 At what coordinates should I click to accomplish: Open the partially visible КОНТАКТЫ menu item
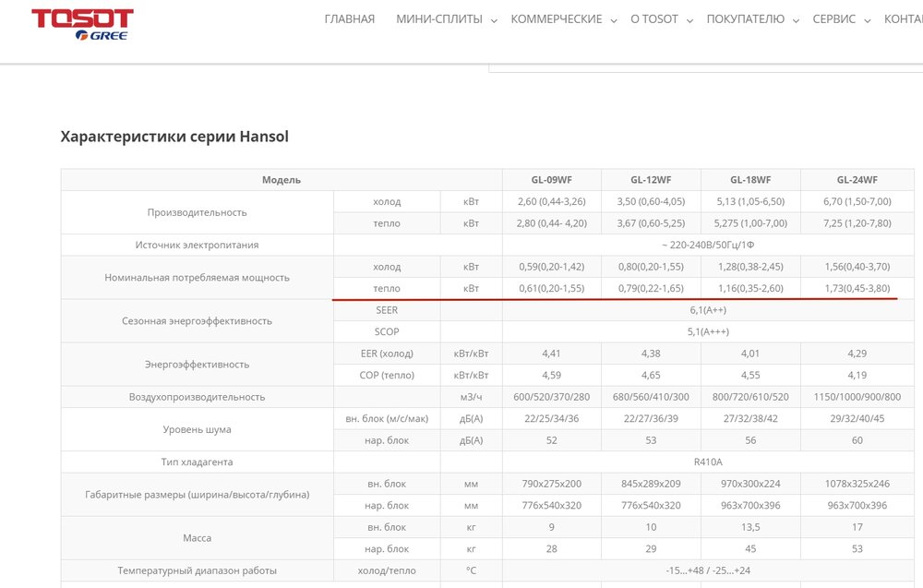903,19
